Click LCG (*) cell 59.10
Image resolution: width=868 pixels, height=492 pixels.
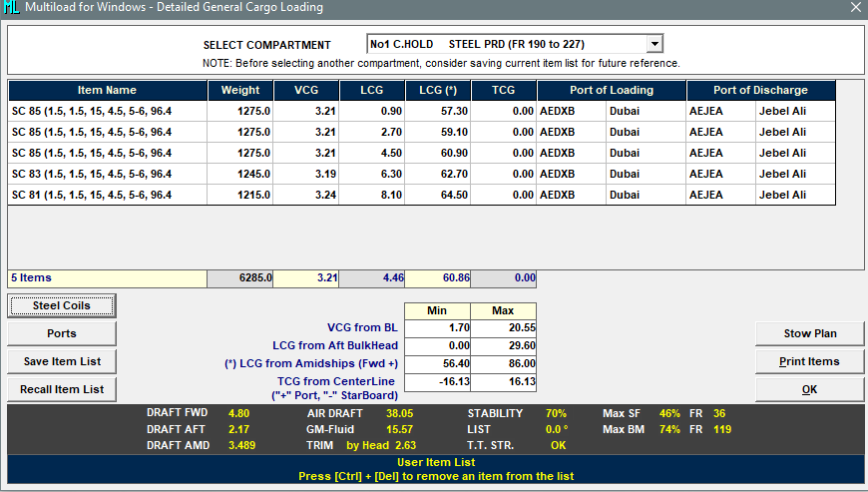coord(438,133)
